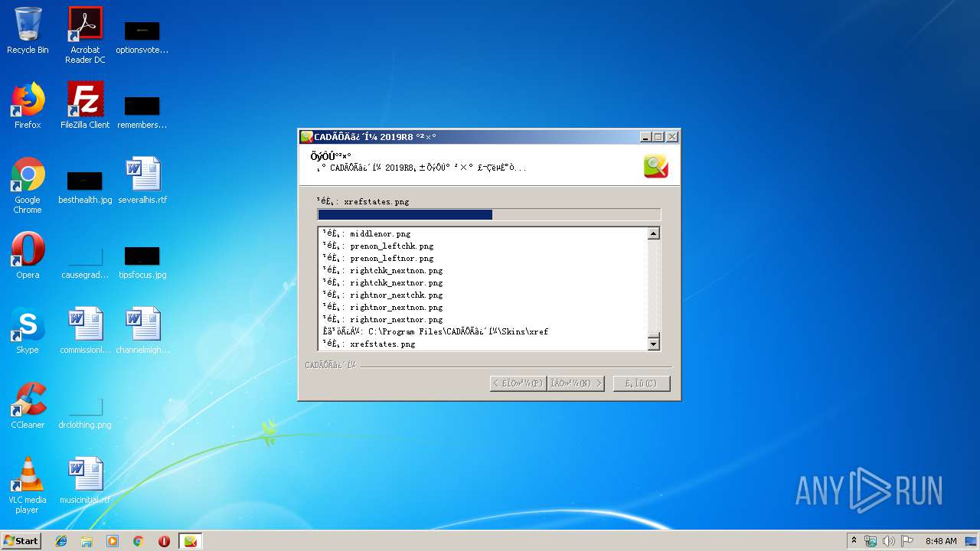Select the rightchk_nextnon.png log line
Screen dimensions: 980x551
pyautogui.click(x=383, y=271)
